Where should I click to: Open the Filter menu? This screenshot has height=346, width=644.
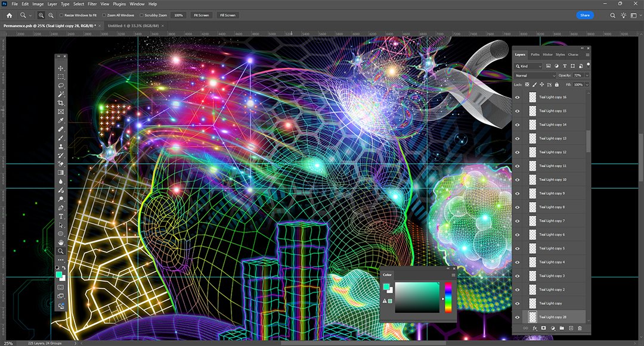[92, 4]
